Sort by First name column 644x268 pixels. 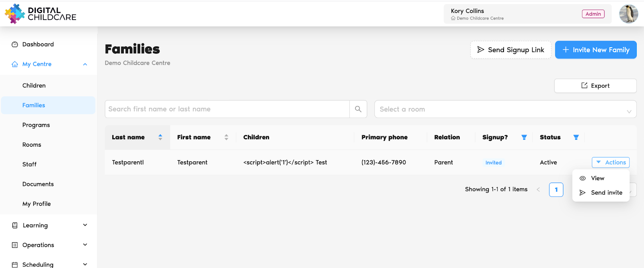coord(203,137)
